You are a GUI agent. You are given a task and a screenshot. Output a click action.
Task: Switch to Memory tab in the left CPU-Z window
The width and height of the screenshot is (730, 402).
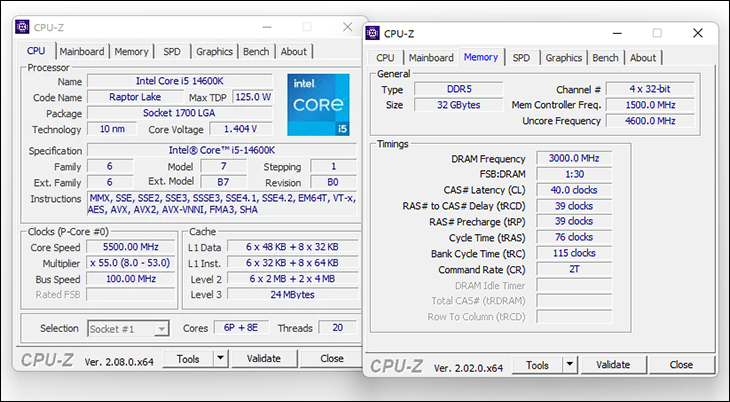click(131, 51)
